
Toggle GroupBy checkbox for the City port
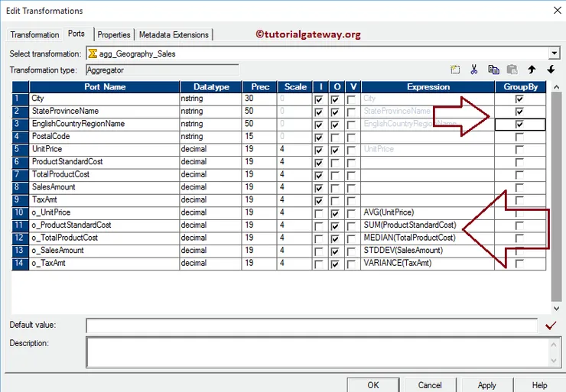(519, 99)
